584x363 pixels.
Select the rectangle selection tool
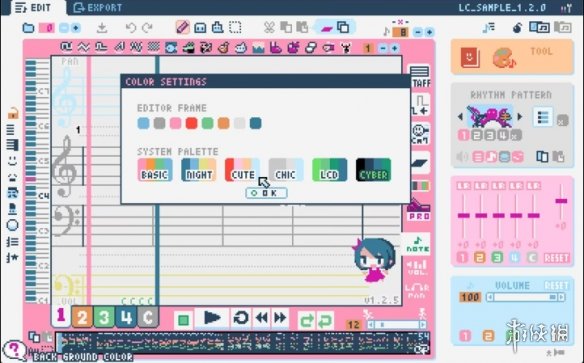(235, 28)
